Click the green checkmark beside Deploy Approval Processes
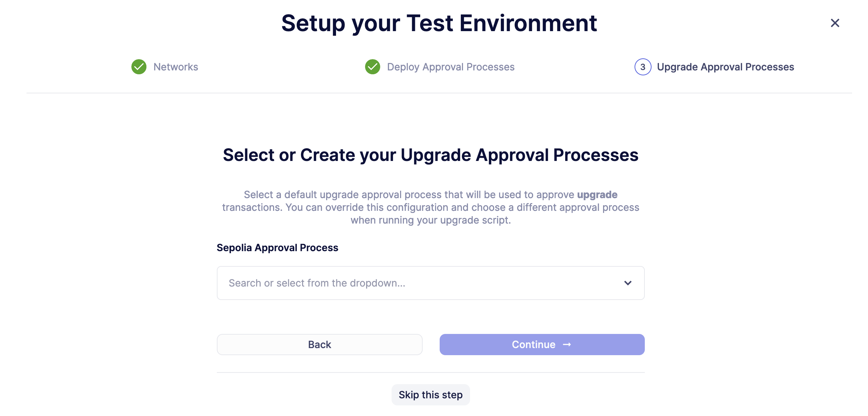Image resolution: width=868 pixels, height=416 pixels. click(x=372, y=67)
